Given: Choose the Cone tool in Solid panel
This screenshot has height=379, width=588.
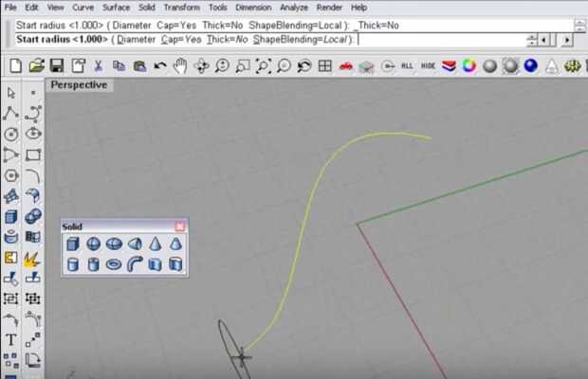Looking at the screenshot, I should click(156, 244).
